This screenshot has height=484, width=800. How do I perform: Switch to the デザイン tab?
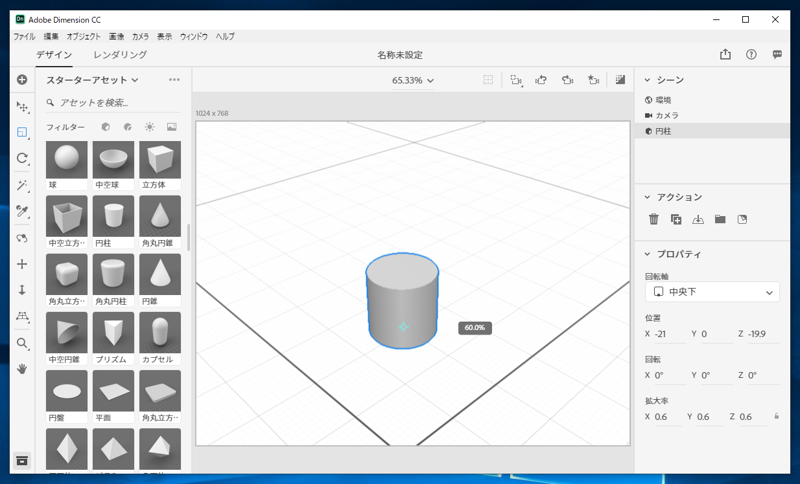coord(54,55)
